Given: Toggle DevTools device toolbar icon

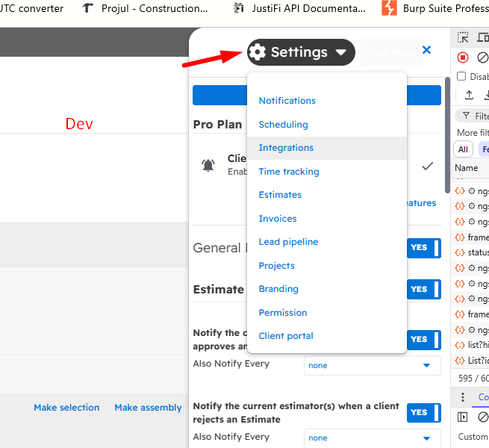Looking at the screenshot, I should [x=483, y=37].
